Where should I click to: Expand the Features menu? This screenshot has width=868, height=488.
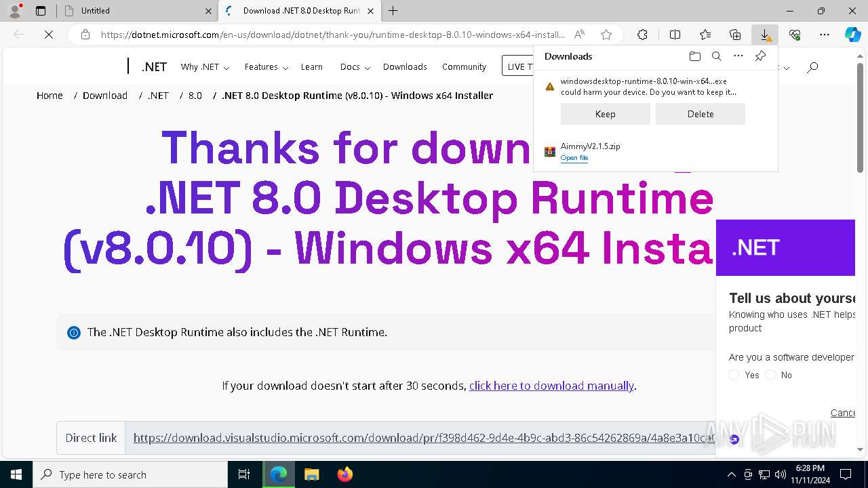267,66
